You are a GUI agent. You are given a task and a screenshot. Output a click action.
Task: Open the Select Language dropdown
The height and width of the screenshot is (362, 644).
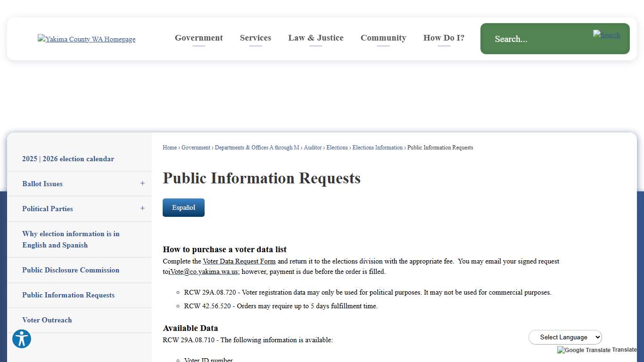[x=565, y=337]
